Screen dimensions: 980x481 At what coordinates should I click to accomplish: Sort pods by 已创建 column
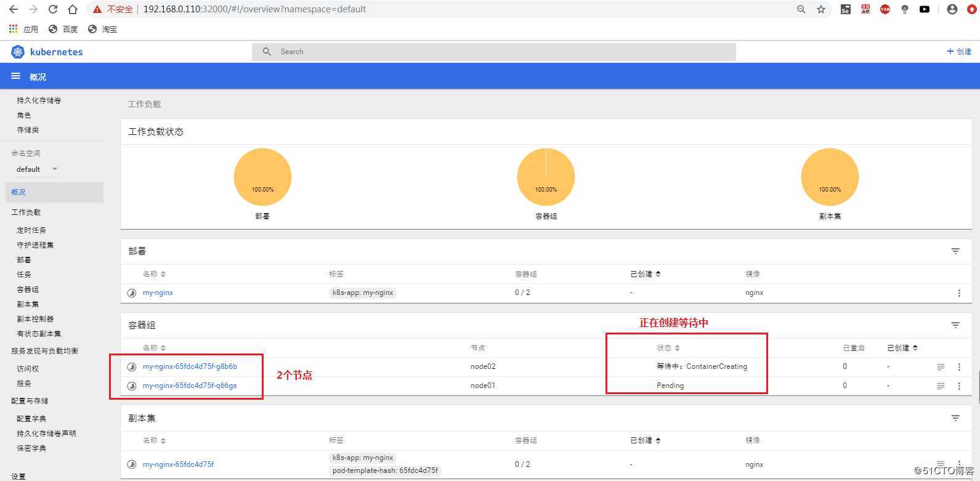click(902, 348)
